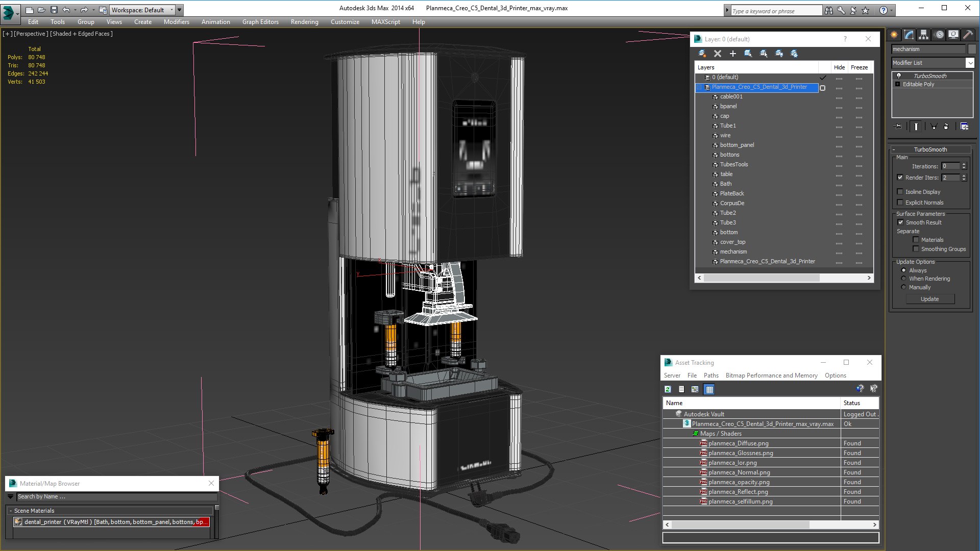980x551 pixels.
Task: Toggle Render Iters checkbox
Action: 900,178
